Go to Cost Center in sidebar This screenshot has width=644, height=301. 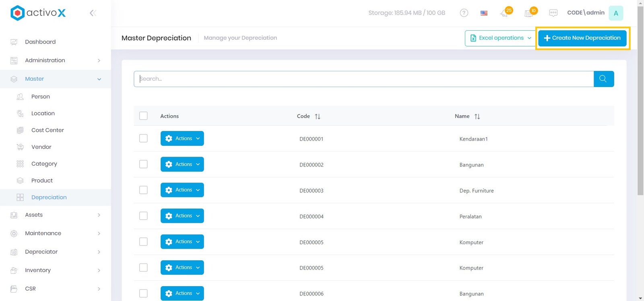(x=47, y=130)
